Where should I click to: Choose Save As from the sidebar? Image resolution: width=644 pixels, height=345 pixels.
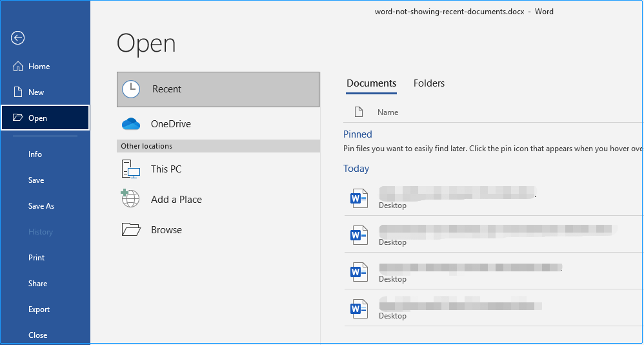(x=41, y=206)
